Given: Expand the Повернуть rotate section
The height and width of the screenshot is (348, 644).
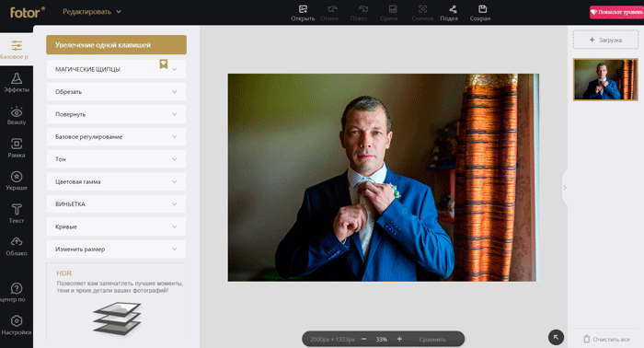Looking at the screenshot, I should pyautogui.click(x=116, y=114).
